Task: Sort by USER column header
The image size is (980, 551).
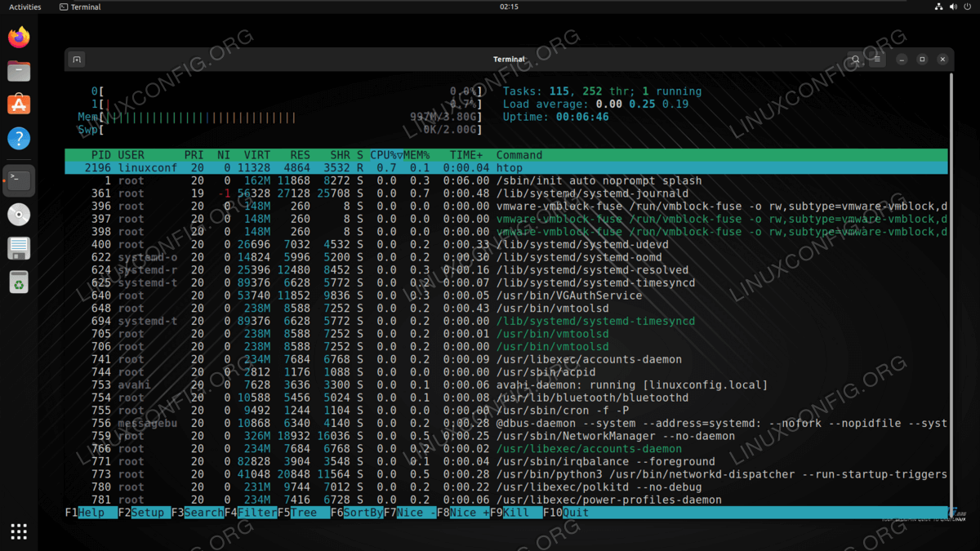Action: click(x=131, y=155)
